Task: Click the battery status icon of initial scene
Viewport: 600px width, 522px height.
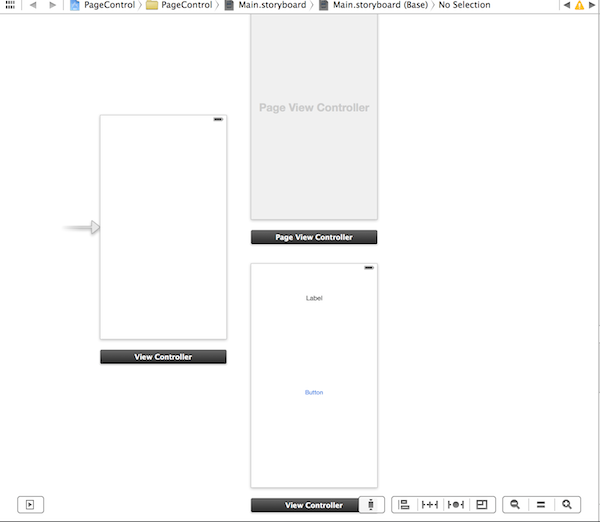Action: click(218, 119)
